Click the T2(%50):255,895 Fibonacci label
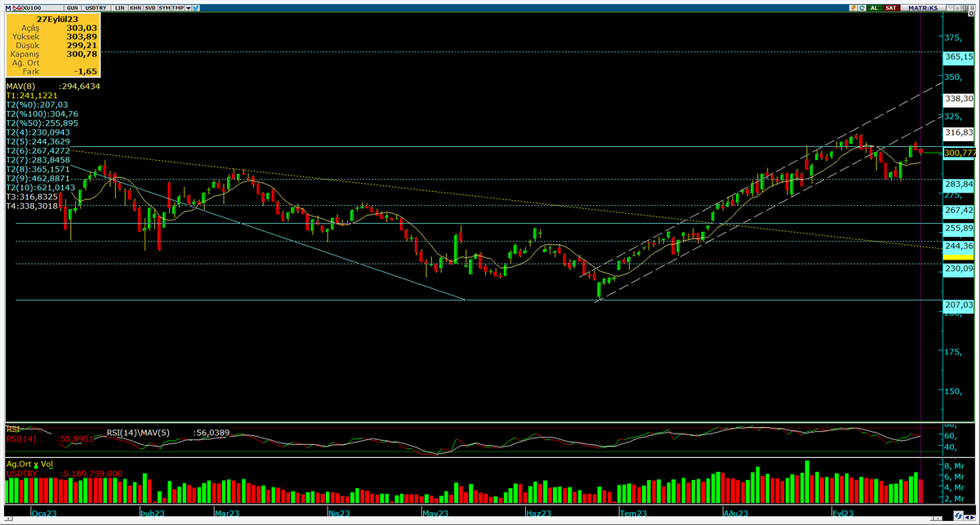The image size is (980, 525). click(x=42, y=122)
